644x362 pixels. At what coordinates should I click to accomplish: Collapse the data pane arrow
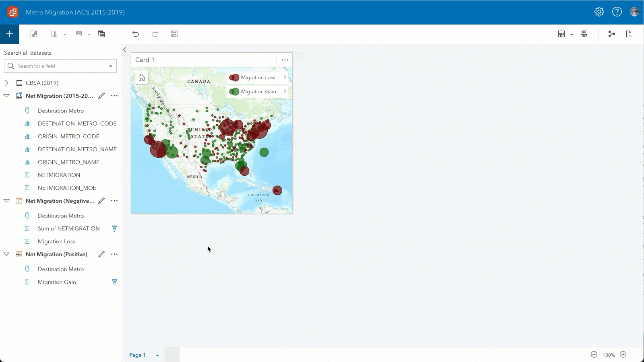coord(125,49)
